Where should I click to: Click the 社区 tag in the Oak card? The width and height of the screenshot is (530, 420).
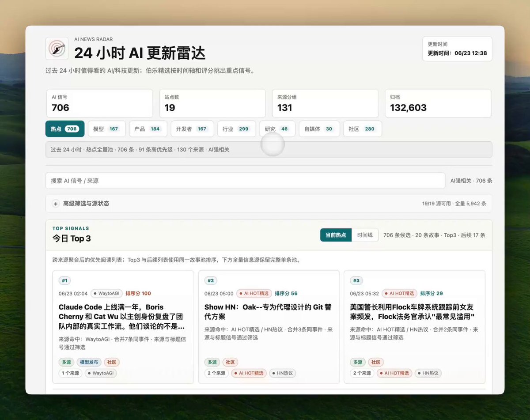coord(230,362)
